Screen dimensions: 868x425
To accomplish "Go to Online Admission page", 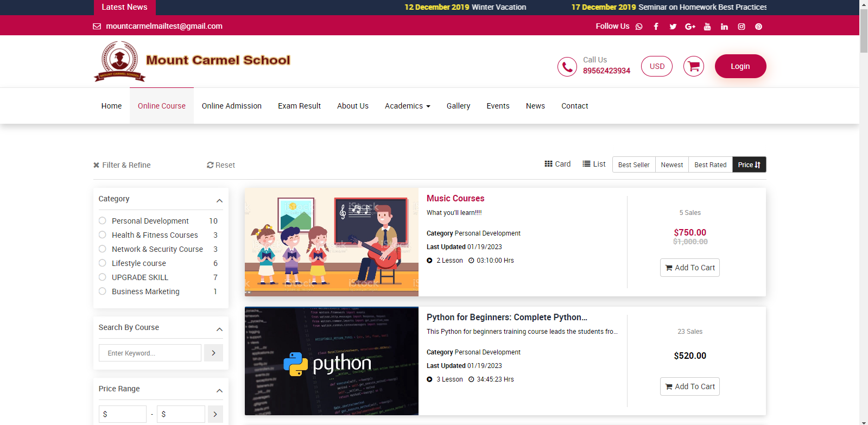I will [x=231, y=106].
